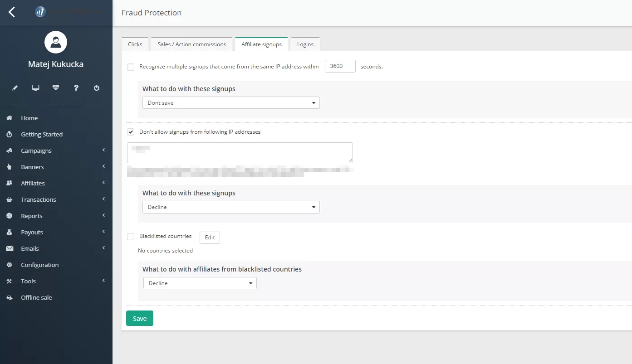Click the pencil edit icon under the profile

coord(14,87)
